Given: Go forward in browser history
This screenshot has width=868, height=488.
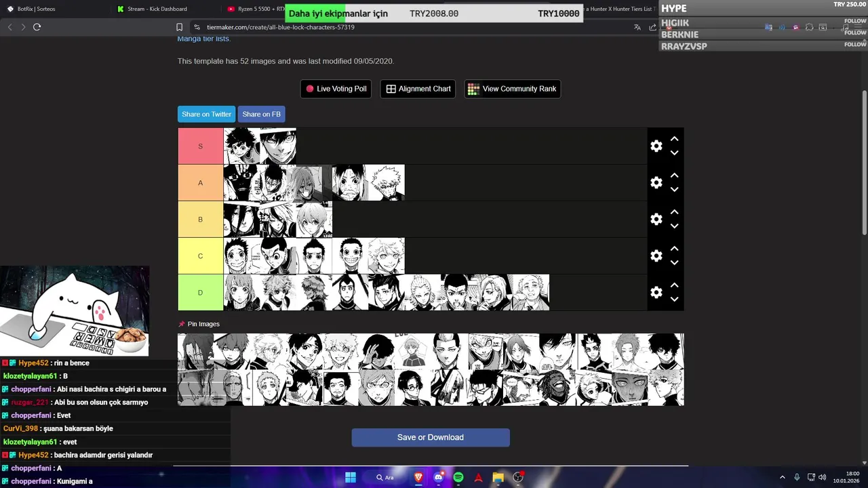Looking at the screenshot, I should pyautogui.click(x=23, y=27).
